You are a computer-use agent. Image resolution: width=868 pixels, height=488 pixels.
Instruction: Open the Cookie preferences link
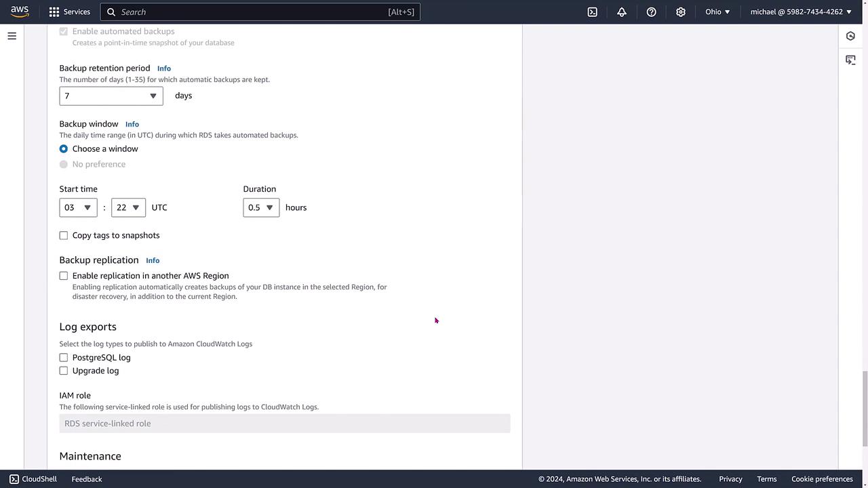(822, 479)
